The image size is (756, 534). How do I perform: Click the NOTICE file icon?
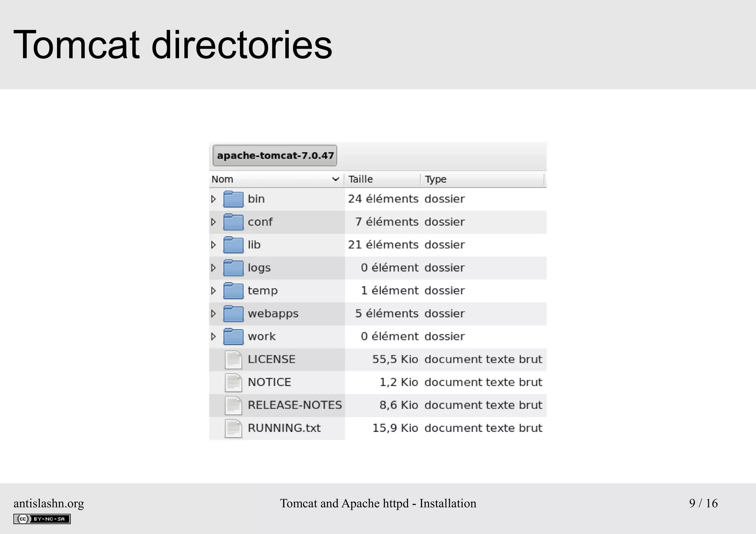tap(233, 383)
